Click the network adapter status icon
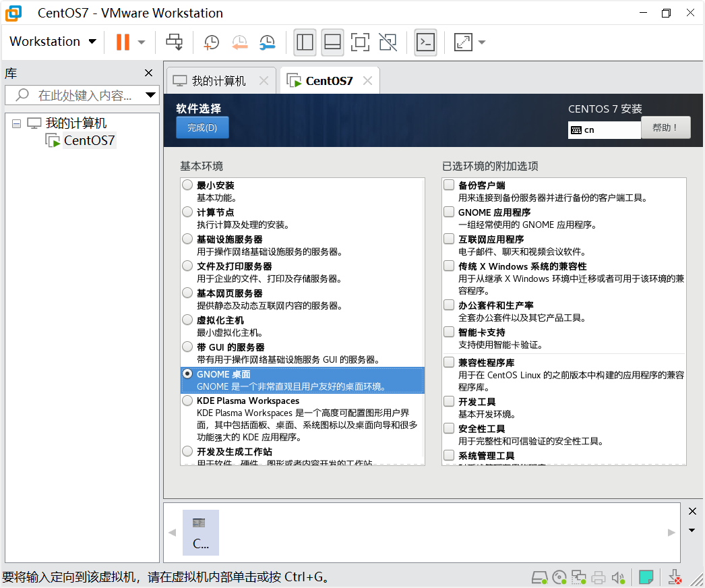Screen dimensions: 705x588 pyautogui.click(x=579, y=577)
